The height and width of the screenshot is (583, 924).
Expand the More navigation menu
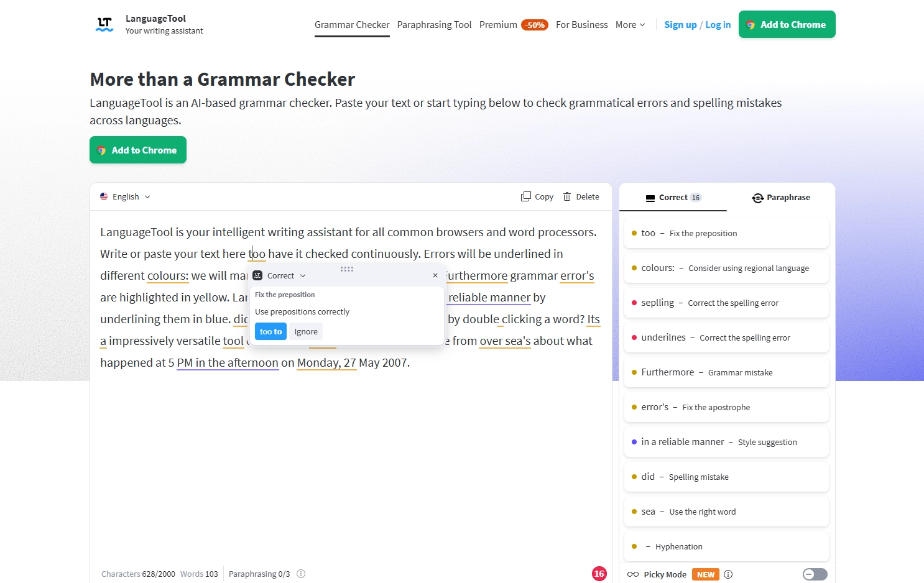(x=630, y=25)
